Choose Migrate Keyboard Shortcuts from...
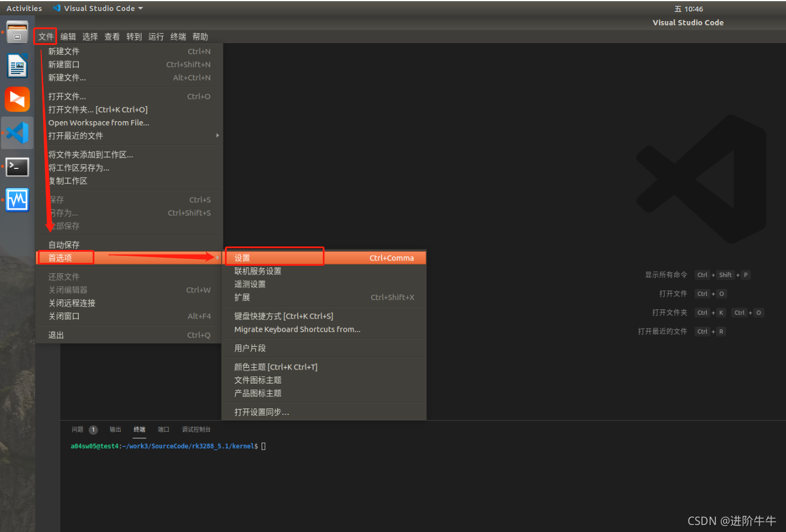This screenshot has height=532, width=786. point(325,329)
